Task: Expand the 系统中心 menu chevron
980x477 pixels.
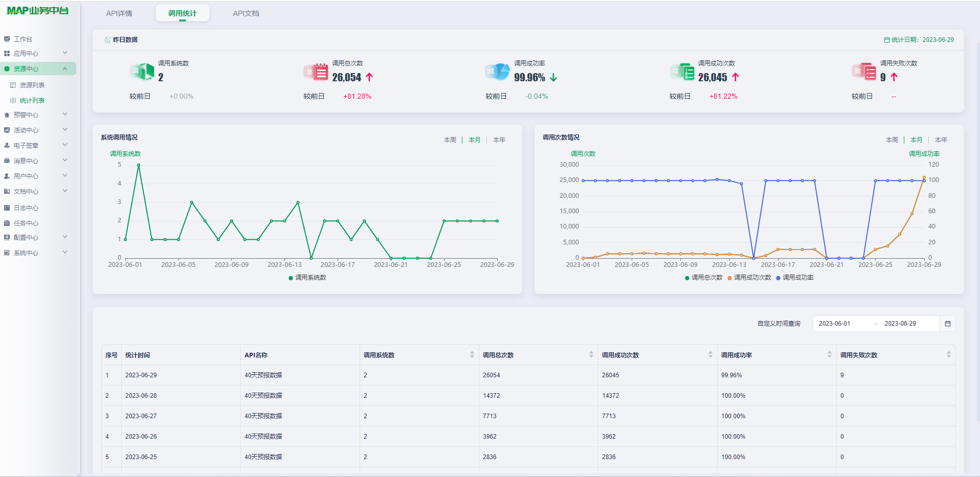Action: click(65, 252)
